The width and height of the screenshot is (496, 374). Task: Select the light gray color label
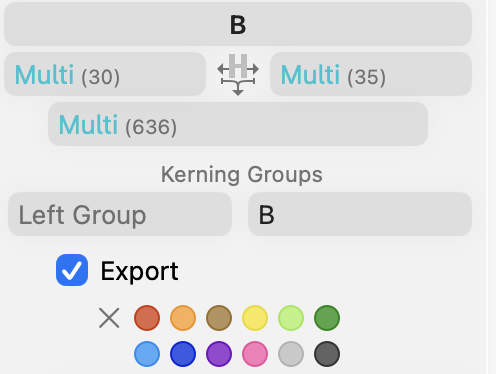291,354
